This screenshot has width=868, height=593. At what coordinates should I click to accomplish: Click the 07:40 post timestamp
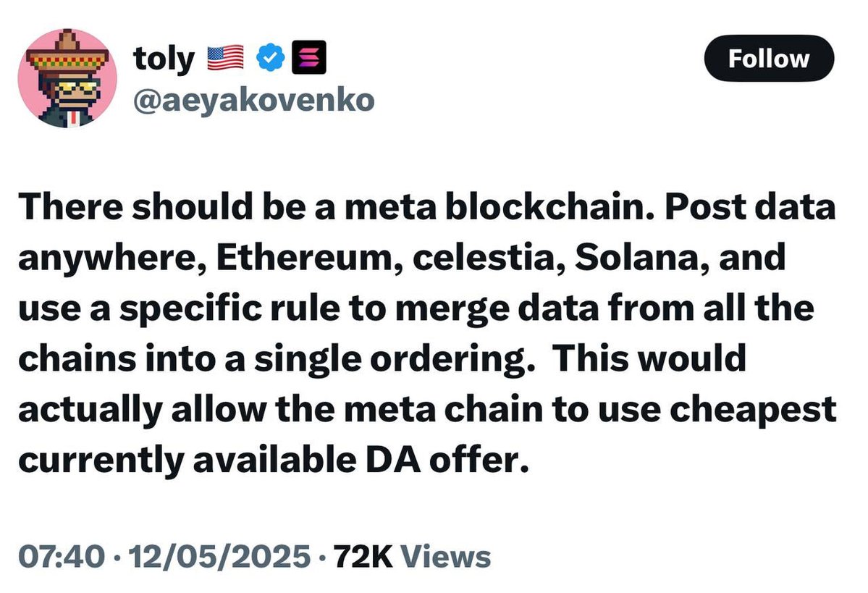62,556
